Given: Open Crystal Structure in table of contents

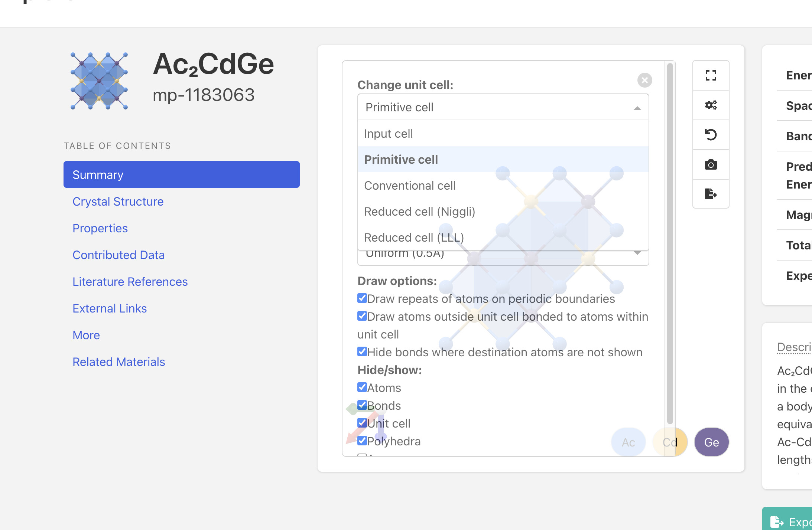Looking at the screenshot, I should pos(118,202).
